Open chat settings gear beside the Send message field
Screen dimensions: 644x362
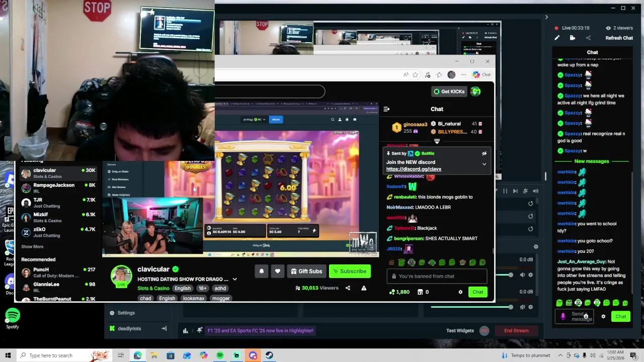(x=603, y=316)
